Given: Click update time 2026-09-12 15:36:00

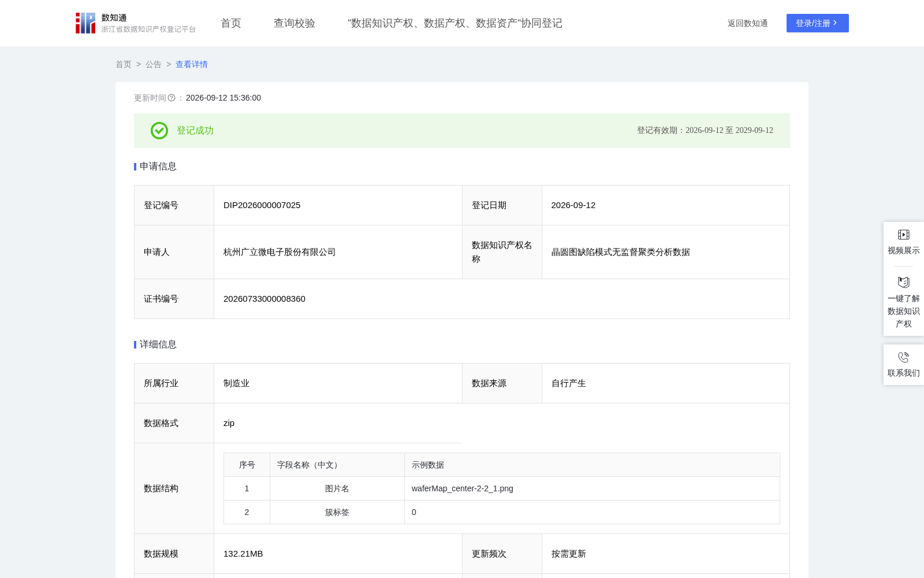Looking at the screenshot, I should pyautogui.click(x=223, y=98).
